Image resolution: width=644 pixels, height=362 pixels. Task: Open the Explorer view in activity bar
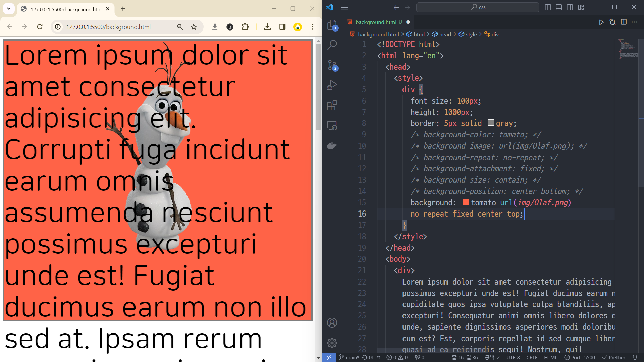[x=332, y=24]
